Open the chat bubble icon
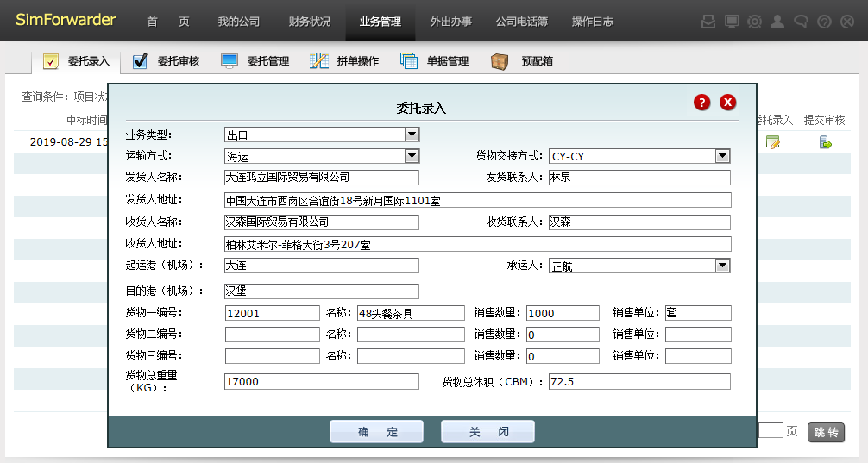 pyautogui.click(x=801, y=22)
